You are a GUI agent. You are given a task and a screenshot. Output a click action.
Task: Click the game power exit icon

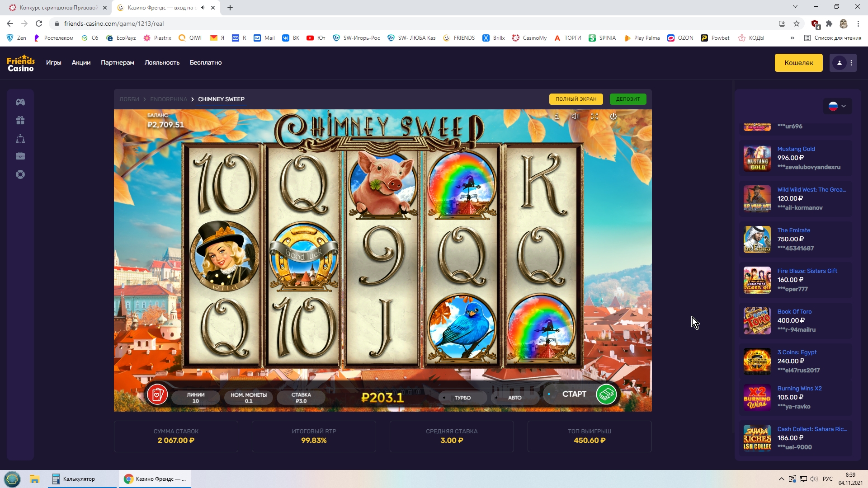point(613,117)
